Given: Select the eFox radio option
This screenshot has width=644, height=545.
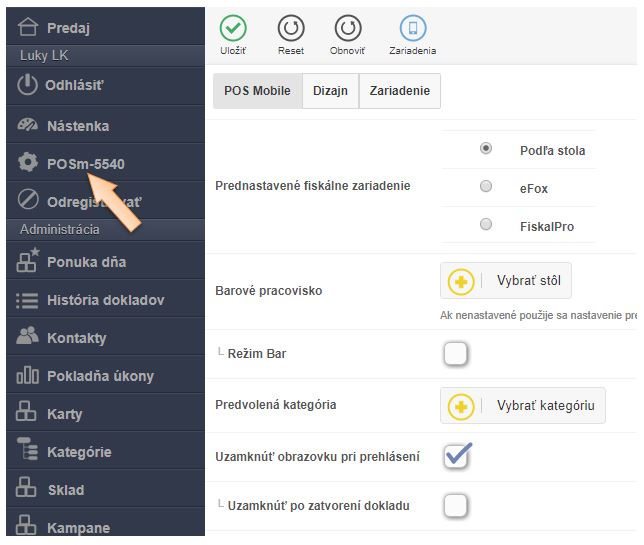Looking at the screenshot, I should pos(486,187).
